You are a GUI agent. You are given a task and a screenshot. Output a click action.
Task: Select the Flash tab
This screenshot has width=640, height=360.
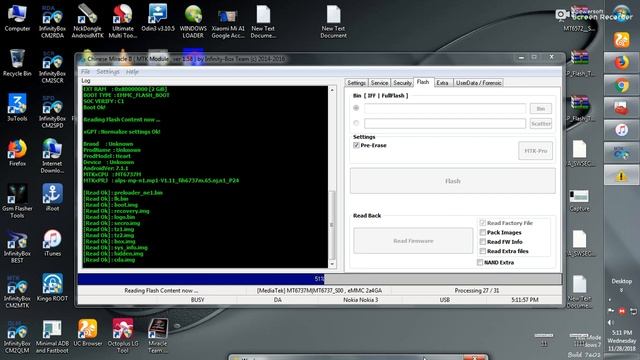coord(423,82)
